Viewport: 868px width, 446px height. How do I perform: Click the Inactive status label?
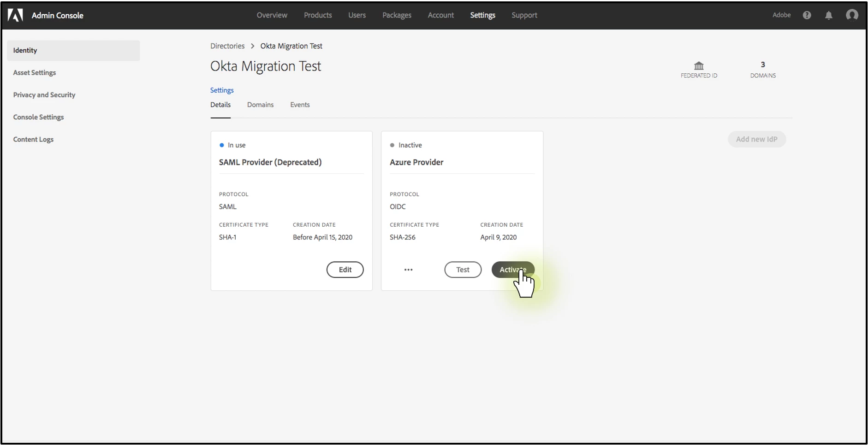410,146
